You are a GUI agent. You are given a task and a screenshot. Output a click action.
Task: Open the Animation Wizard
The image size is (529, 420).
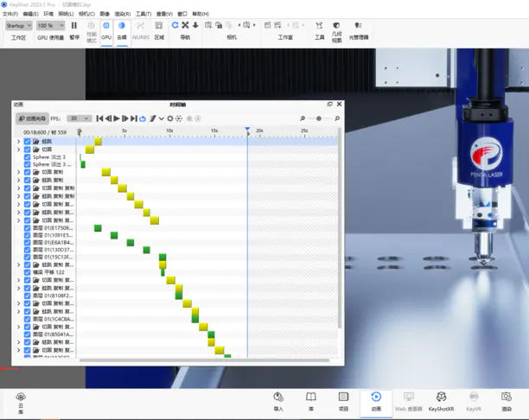[x=33, y=118]
